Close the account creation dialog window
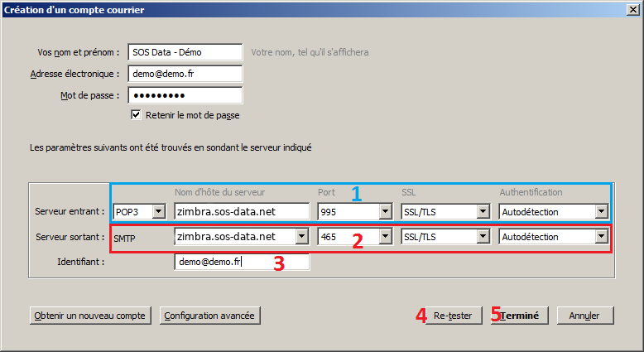This screenshot has width=644, height=352. coord(632,9)
